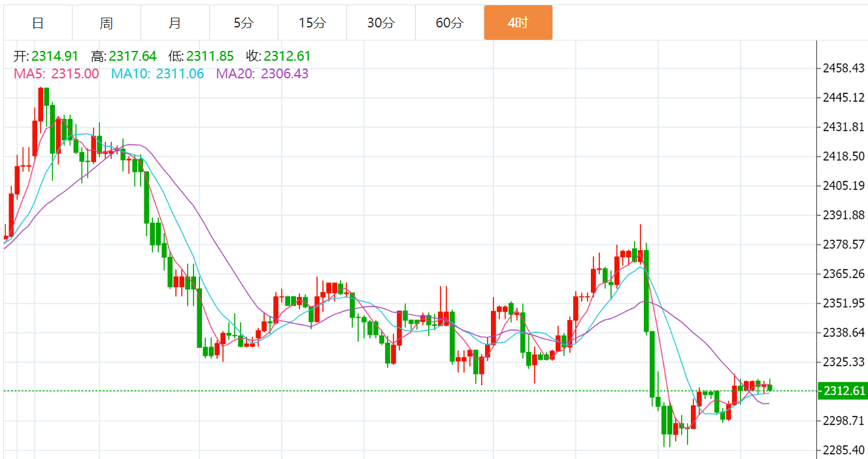Click the current price tag 2312.61
This screenshot has height=459, width=868.
point(843,391)
